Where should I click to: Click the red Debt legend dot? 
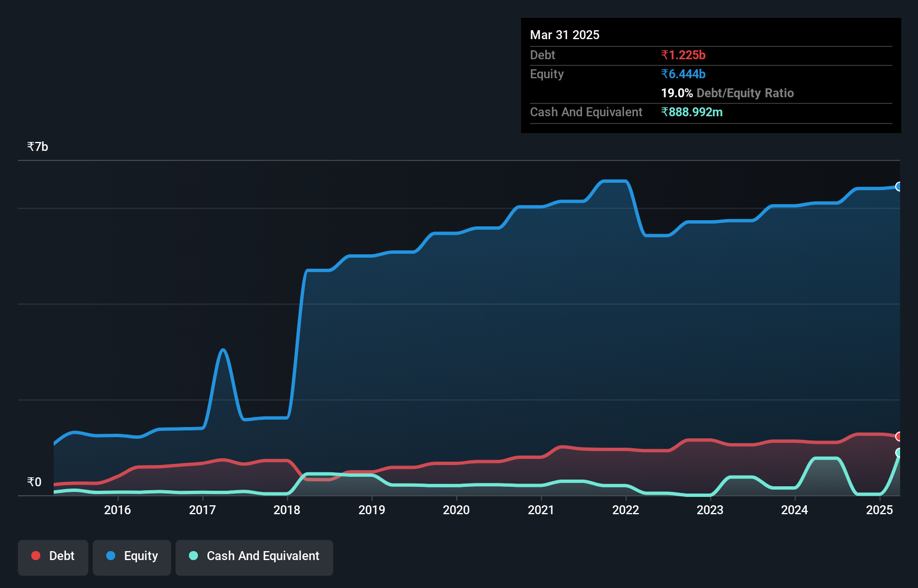[x=36, y=556]
